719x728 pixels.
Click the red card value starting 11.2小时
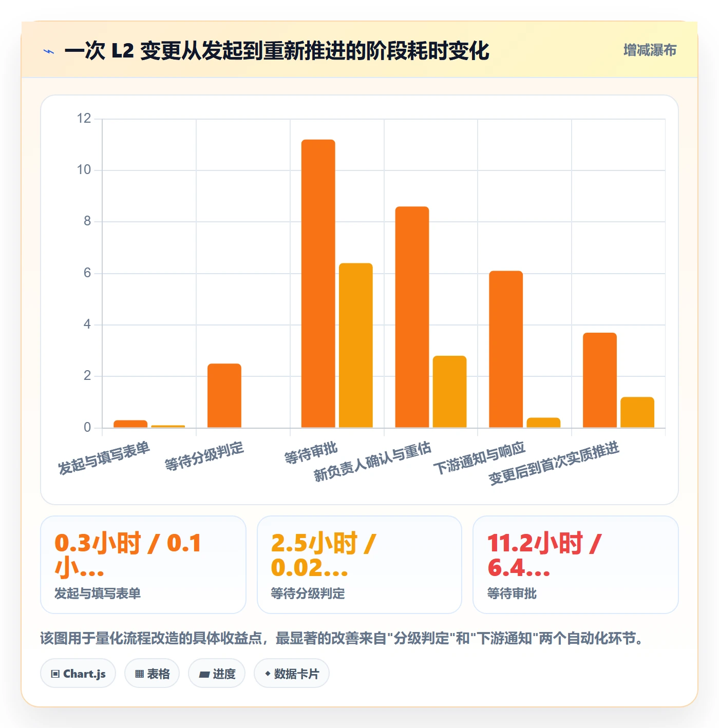pyautogui.click(x=544, y=555)
